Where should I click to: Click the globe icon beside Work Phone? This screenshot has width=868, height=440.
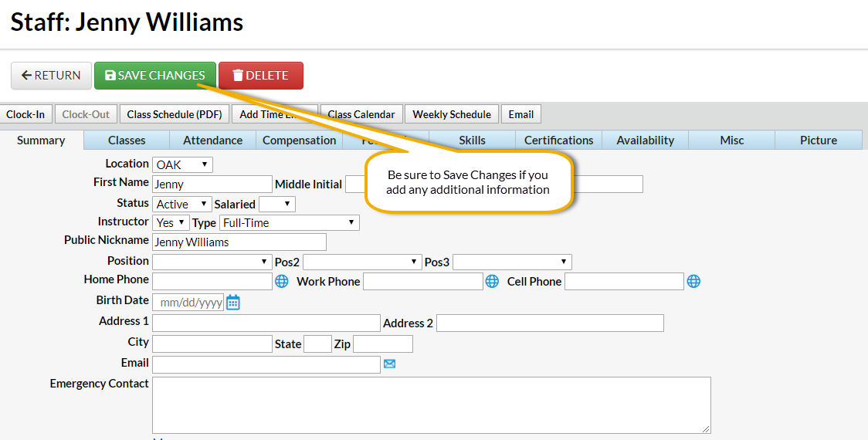[492, 281]
